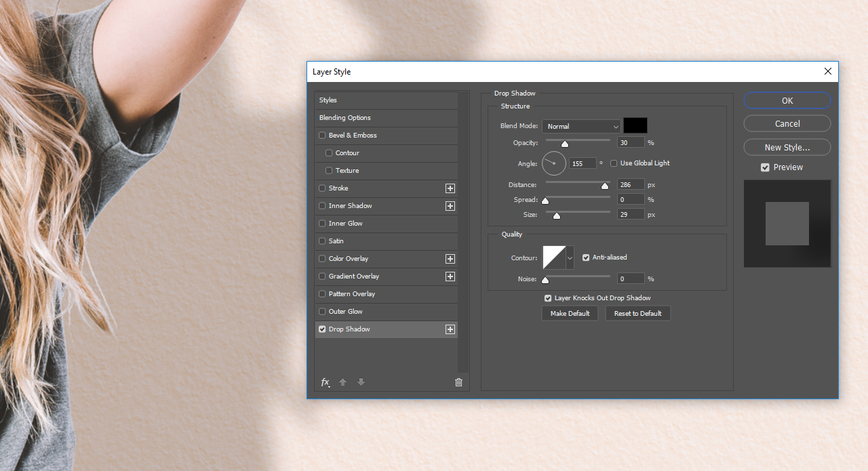Open the Satin settings row
868x471 pixels.
(386, 241)
